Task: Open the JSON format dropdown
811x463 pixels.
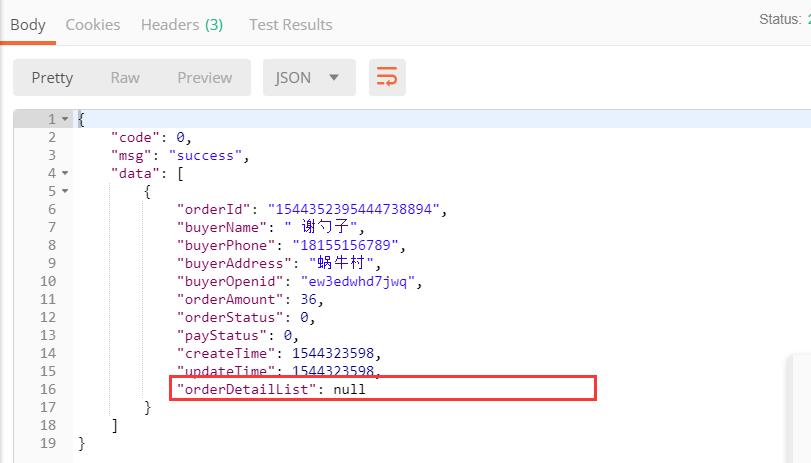Action: [x=309, y=78]
